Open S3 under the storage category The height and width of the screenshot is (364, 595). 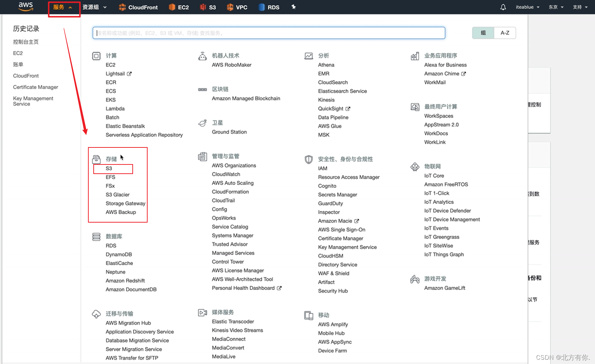pyautogui.click(x=109, y=168)
